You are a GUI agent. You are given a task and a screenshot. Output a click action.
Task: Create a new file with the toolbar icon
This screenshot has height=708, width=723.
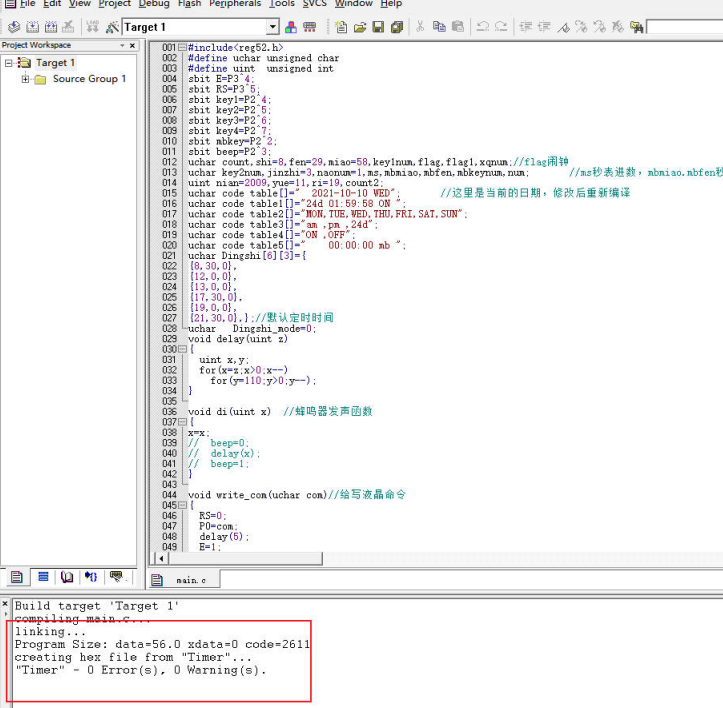[x=341, y=27]
